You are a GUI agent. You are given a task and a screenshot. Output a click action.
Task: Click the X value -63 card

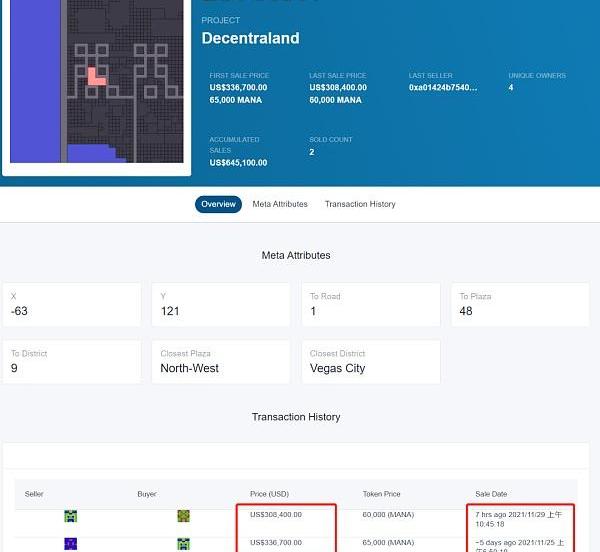click(x=72, y=304)
